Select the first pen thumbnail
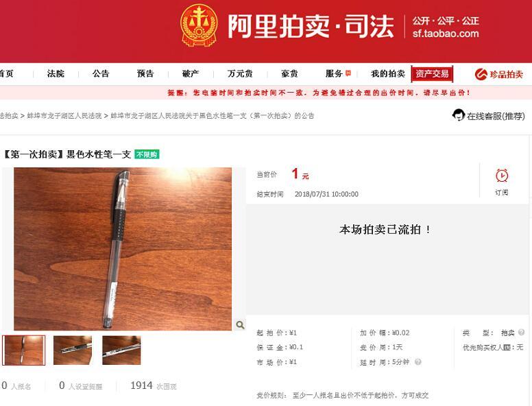Image resolution: width=532 pixels, height=406 pixels. point(24,350)
